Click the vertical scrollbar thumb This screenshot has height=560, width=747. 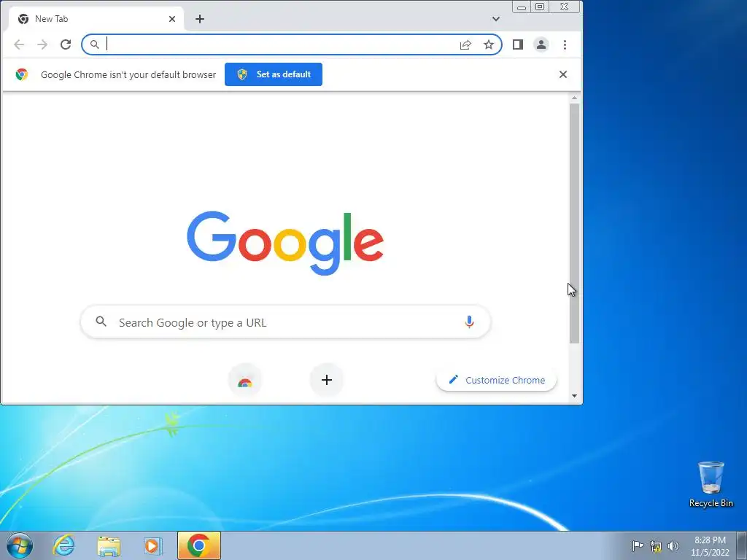tap(575, 223)
